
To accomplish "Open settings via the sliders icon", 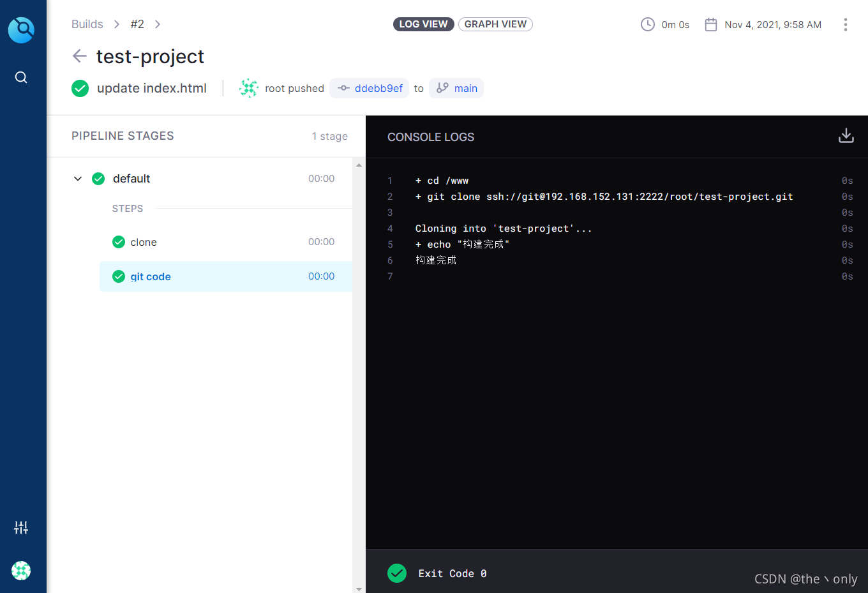I will click(x=21, y=527).
